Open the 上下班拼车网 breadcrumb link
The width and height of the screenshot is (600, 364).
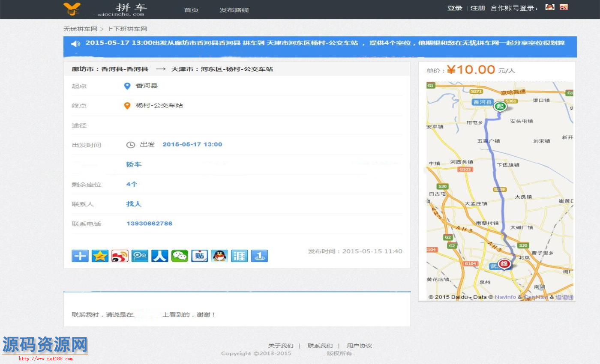[x=127, y=29]
